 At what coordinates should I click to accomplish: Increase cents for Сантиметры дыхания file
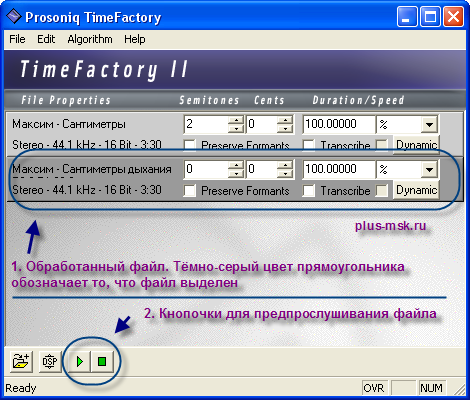click(285, 165)
